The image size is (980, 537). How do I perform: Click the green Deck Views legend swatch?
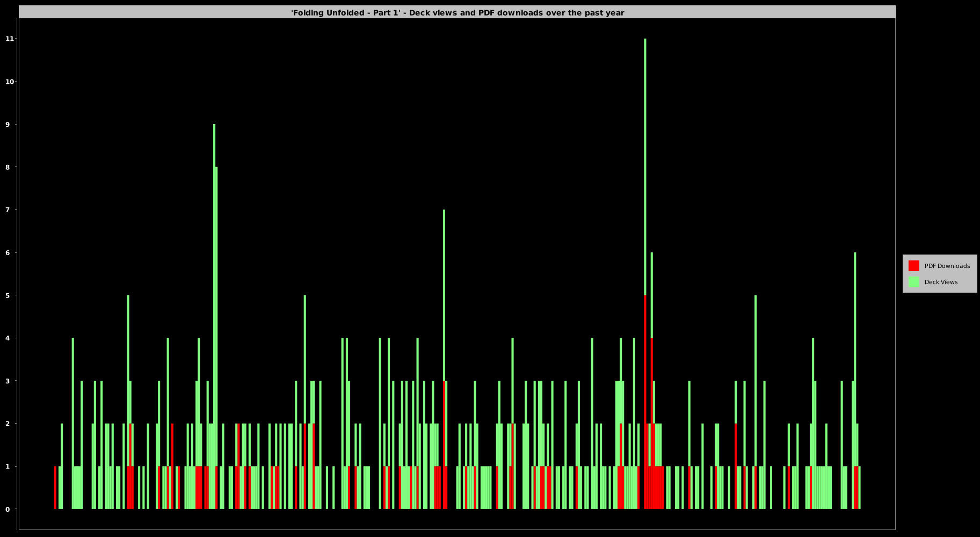click(x=913, y=282)
